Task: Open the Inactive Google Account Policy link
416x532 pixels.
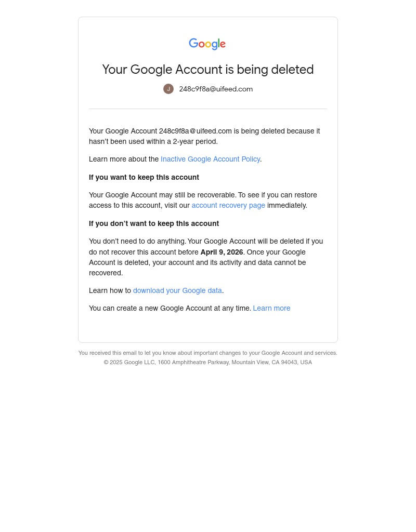Action: click(x=210, y=159)
